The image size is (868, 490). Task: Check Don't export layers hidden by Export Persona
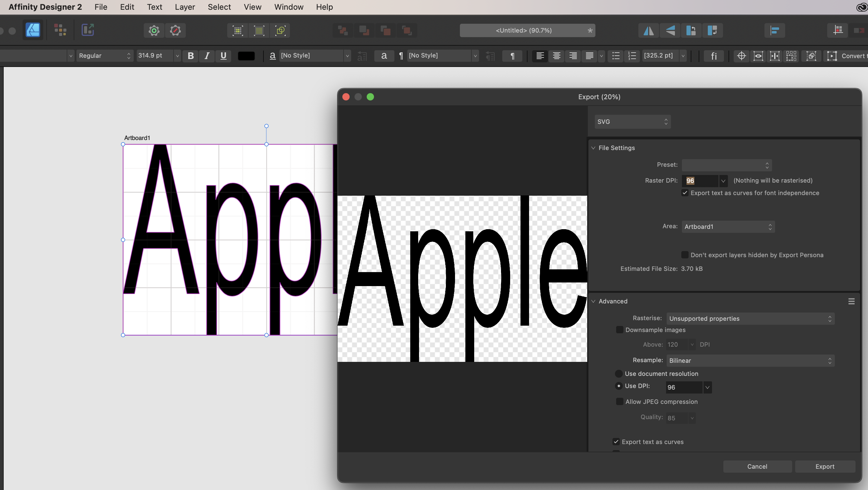685,255
